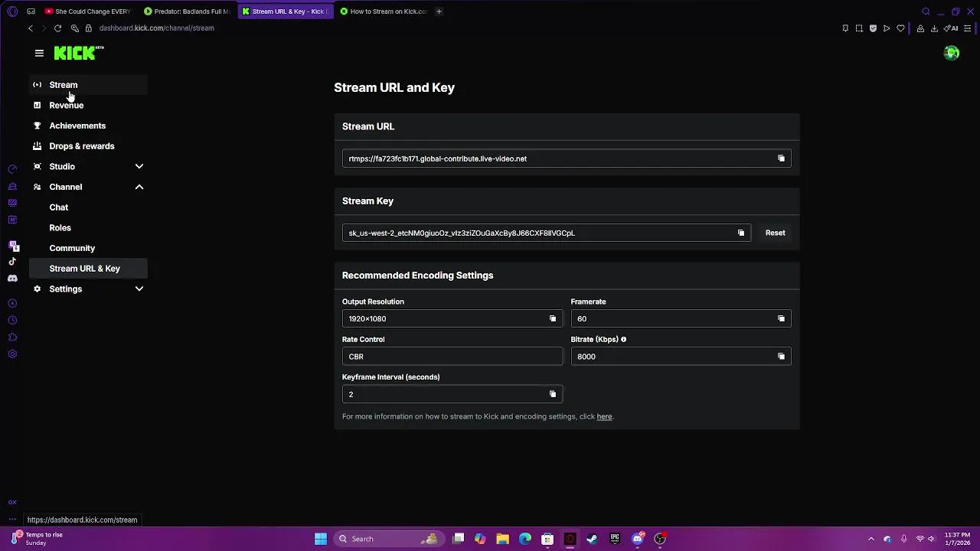This screenshot has height=551, width=980.
Task: Open OBS Studio from the taskbar
Action: pos(660,539)
